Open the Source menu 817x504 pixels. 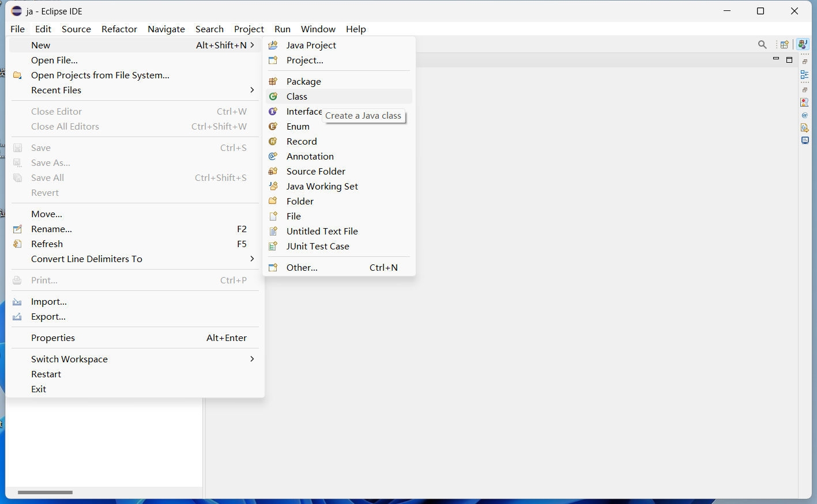coord(76,29)
